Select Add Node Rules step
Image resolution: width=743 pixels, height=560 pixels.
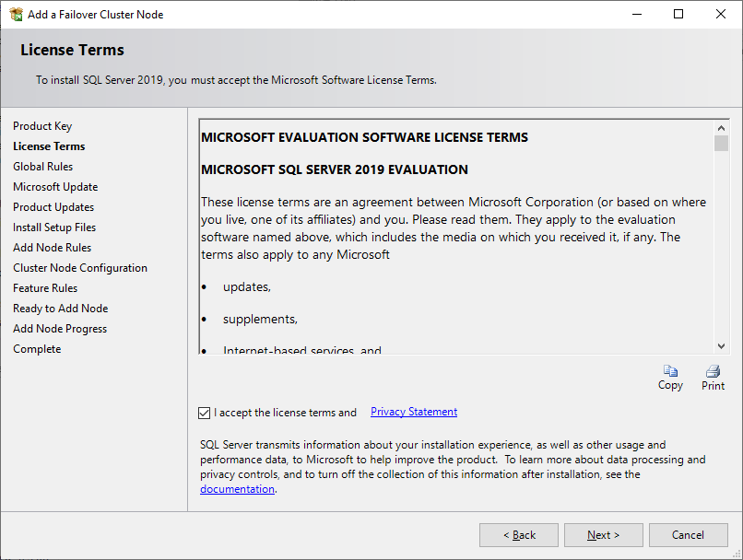coord(53,248)
